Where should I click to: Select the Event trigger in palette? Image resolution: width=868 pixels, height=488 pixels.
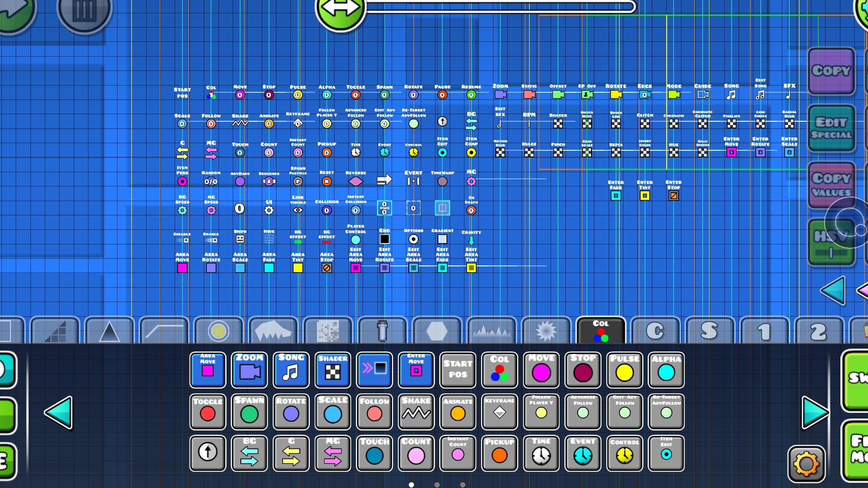(583, 453)
